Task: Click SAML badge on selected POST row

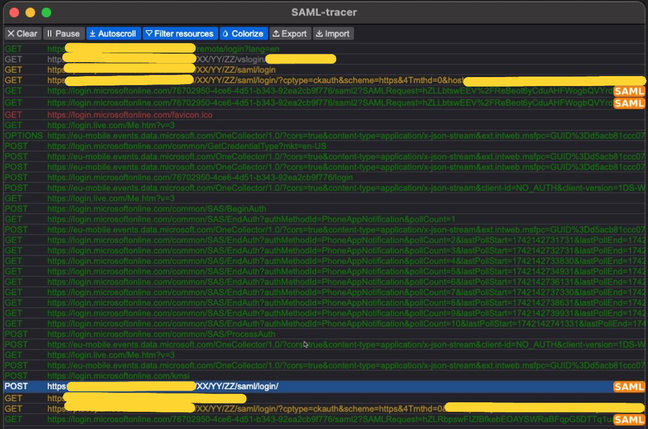Action: [x=629, y=386]
